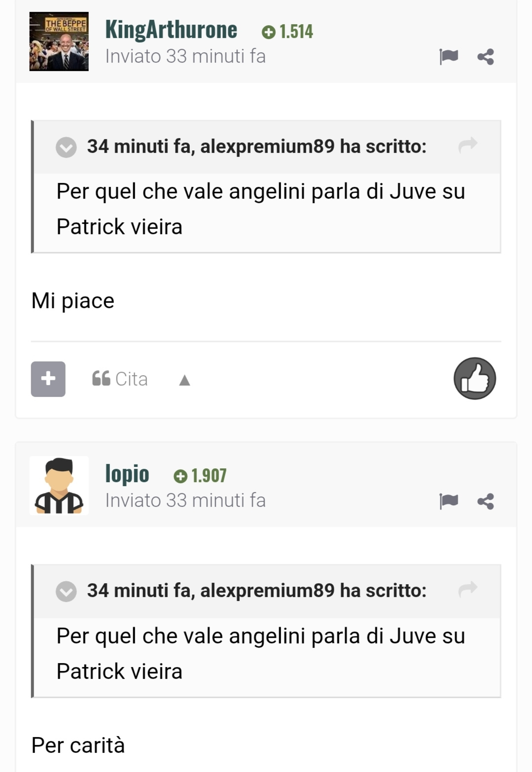The height and width of the screenshot is (772, 532).
Task: Open lopio's profile via username
Action: pyautogui.click(x=127, y=474)
